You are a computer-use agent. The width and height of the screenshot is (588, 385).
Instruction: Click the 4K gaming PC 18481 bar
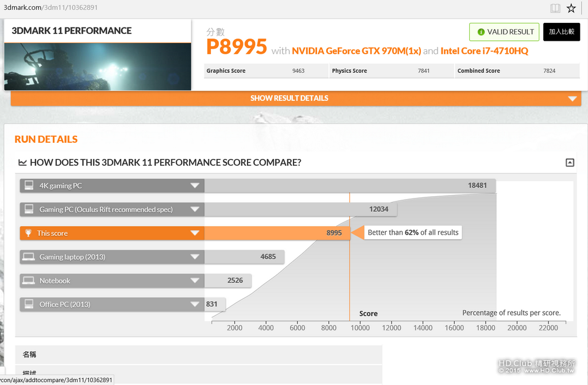[350, 185]
